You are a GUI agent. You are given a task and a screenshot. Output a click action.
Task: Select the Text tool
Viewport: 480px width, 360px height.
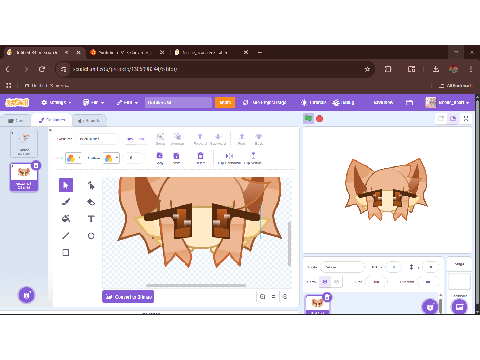tap(91, 219)
